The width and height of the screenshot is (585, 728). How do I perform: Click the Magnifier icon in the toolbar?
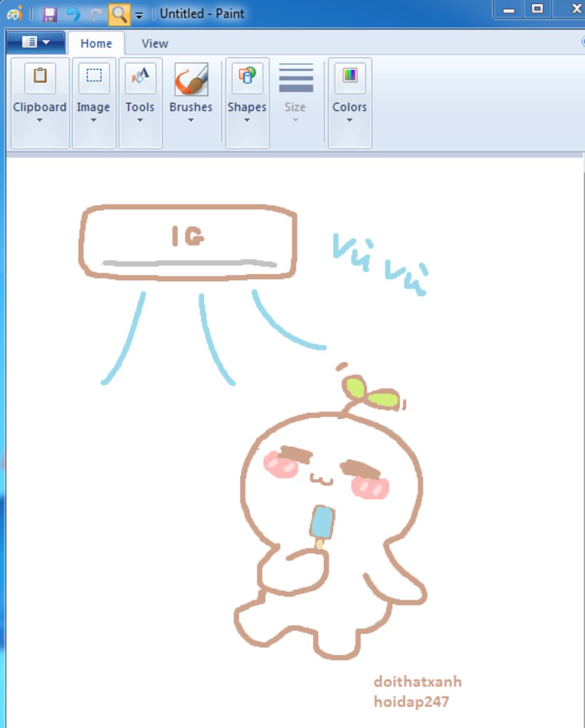pos(118,13)
